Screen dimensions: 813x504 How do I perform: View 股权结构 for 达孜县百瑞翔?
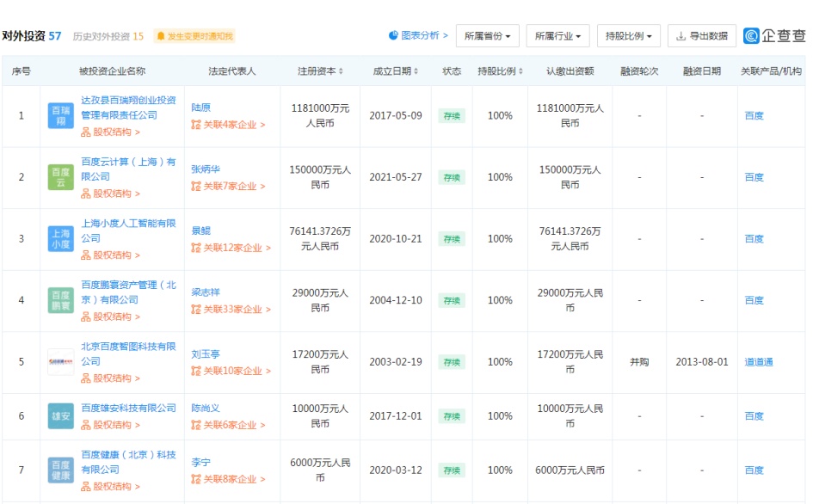(110, 132)
